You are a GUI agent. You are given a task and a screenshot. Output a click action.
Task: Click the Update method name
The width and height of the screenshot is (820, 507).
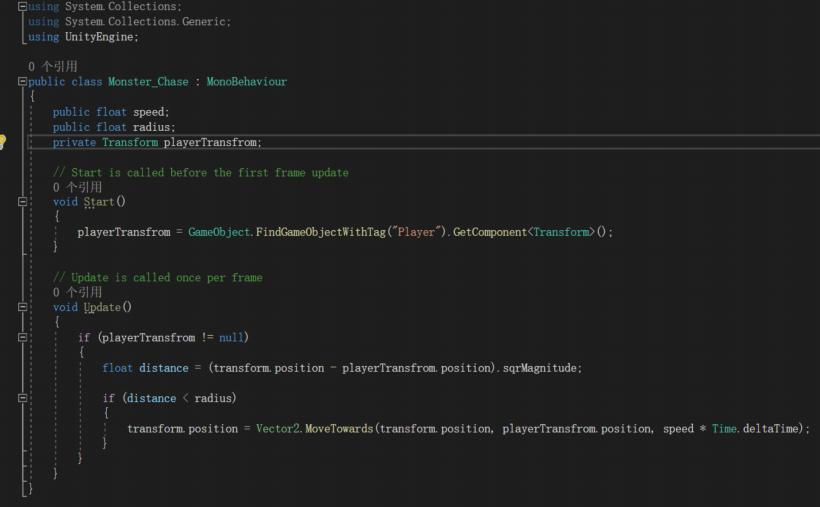[x=101, y=307]
